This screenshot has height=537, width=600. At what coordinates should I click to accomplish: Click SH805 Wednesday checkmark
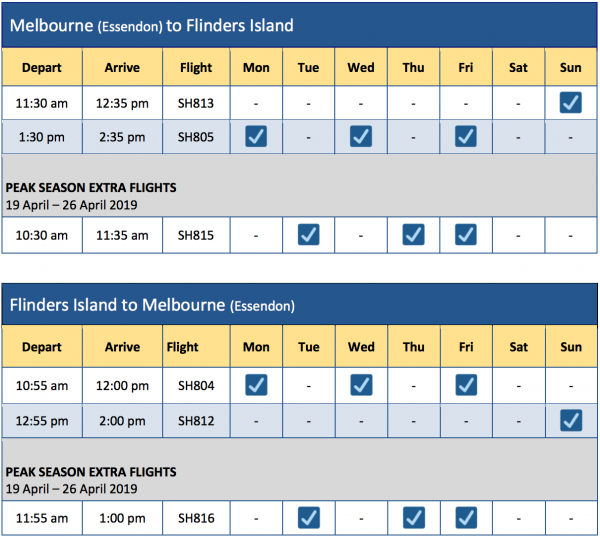pos(361,137)
